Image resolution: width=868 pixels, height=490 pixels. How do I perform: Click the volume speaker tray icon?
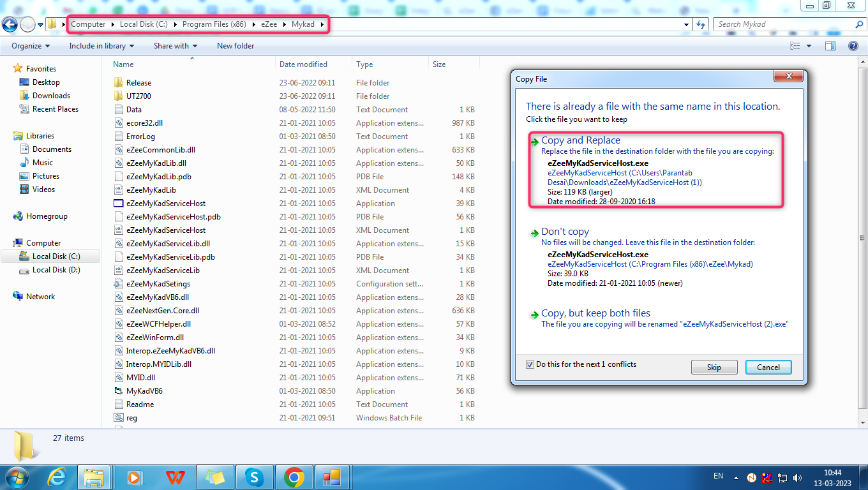[x=797, y=477]
